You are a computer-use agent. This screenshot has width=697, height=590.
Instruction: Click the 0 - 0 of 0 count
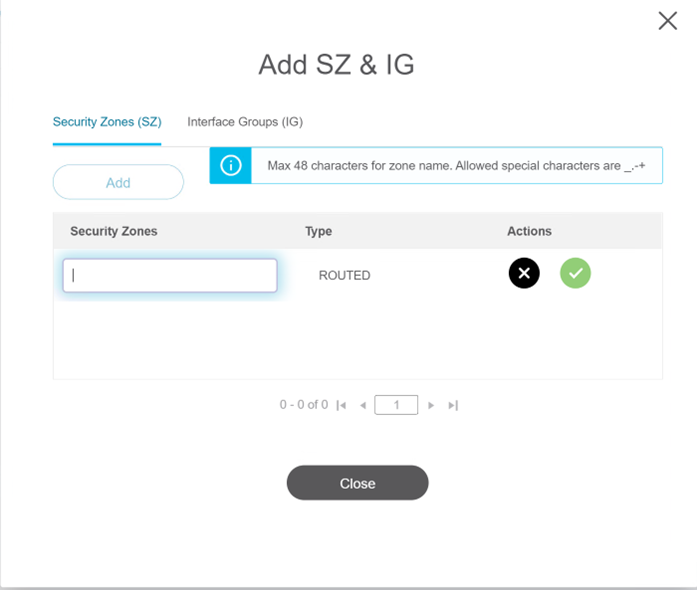[304, 405]
